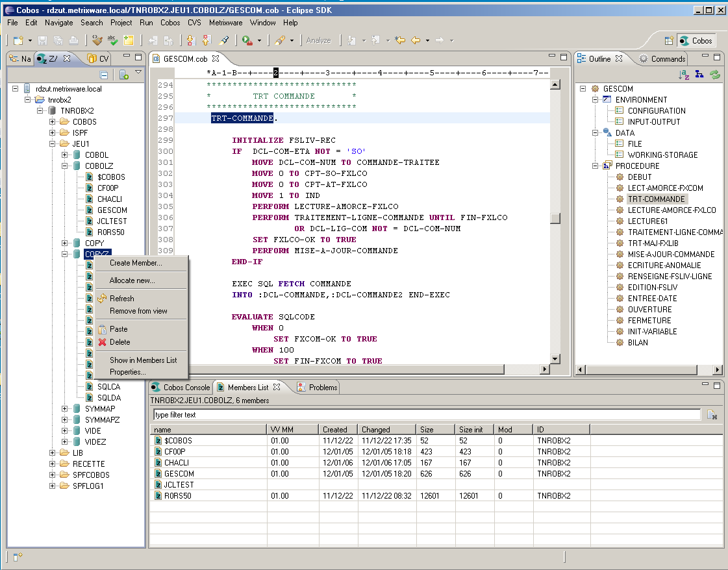Image resolution: width=728 pixels, height=570 pixels.
Task: Open the run launch dropdown arrow
Action: (x=259, y=40)
